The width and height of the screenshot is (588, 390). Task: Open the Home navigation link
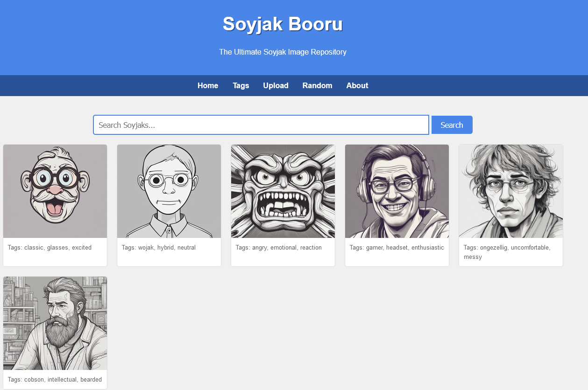point(208,85)
